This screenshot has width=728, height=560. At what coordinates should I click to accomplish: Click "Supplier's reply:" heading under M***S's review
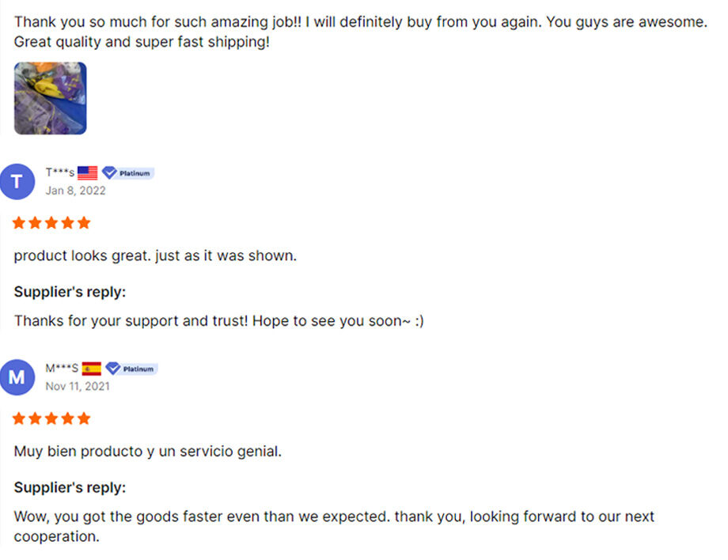70,487
